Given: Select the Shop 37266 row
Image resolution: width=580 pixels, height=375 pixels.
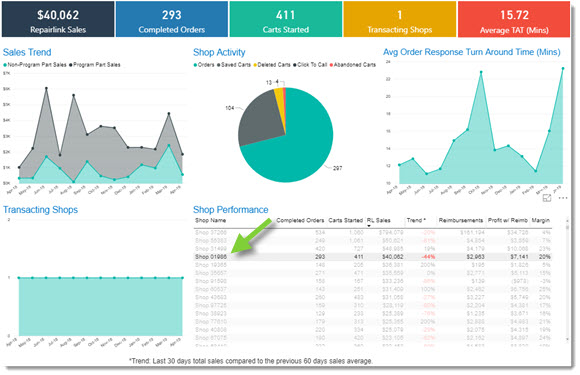Looking at the screenshot, I should pyautogui.click(x=373, y=233).
